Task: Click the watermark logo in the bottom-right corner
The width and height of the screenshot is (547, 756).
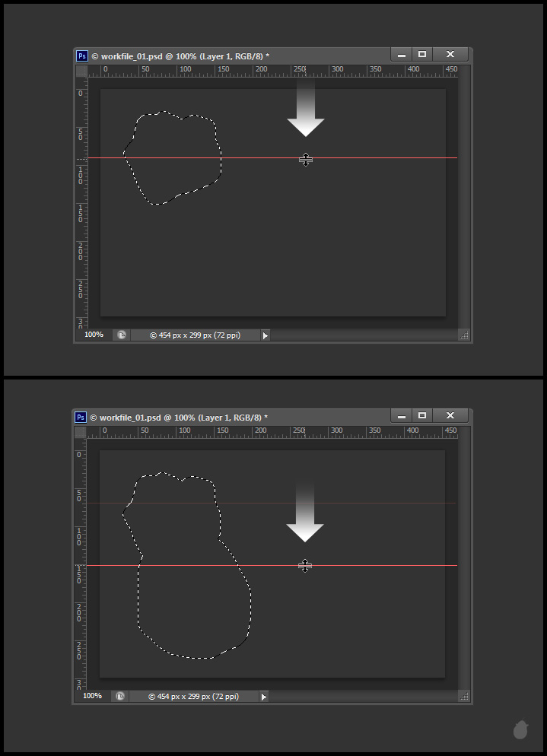Action: pos(520,730)
